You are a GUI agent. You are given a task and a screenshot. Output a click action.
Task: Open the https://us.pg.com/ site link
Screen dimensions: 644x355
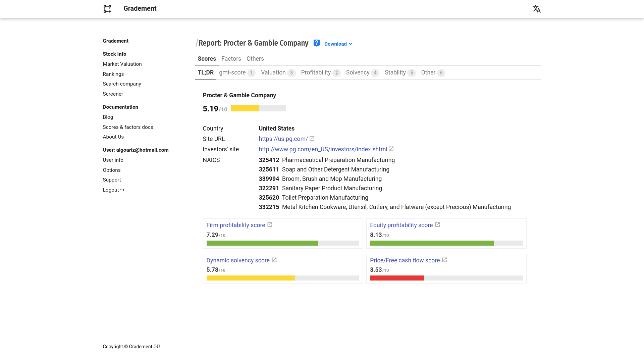tap(283, 139)
